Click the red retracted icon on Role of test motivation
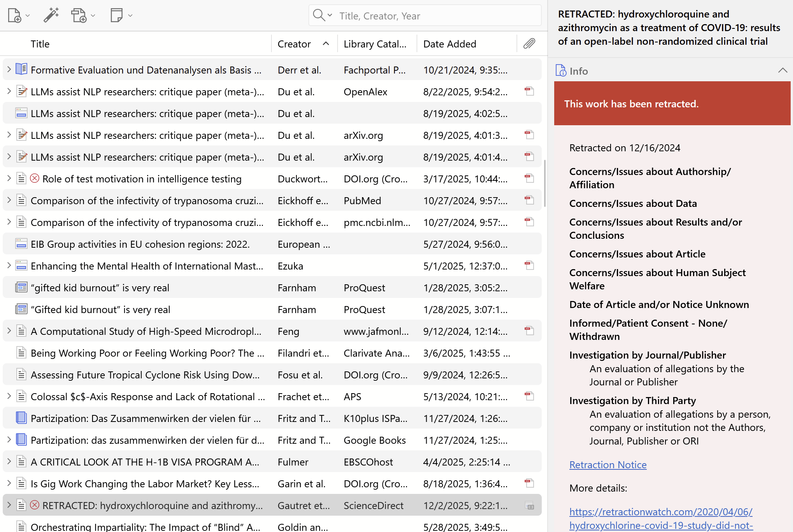 pyautogui.click(x=35, y=178)
